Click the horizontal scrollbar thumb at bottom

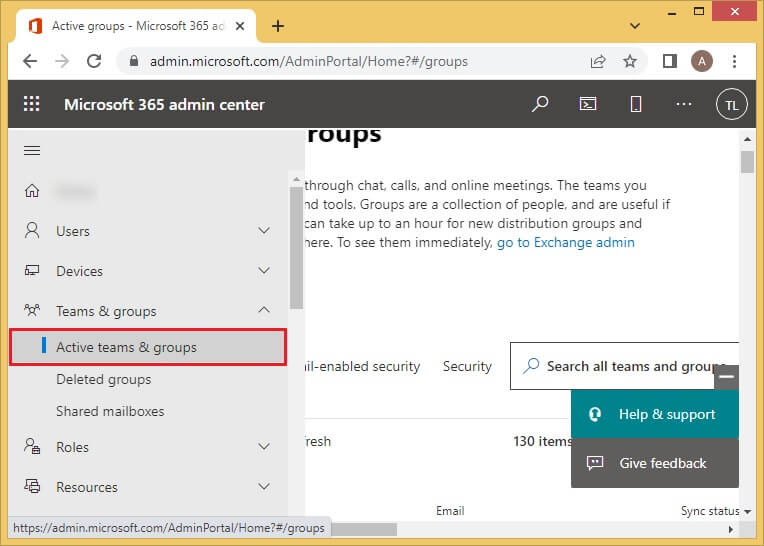click(363, 529)
